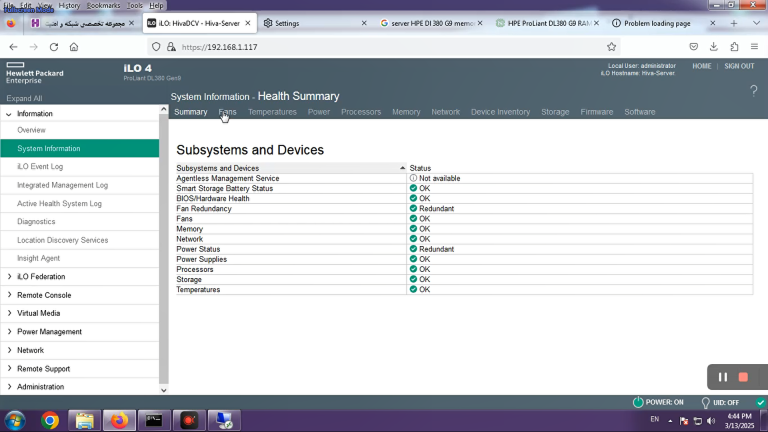The image size is (768, 432).
Task: Open Overview in the sidebar
Action: [x=31, y=130]
